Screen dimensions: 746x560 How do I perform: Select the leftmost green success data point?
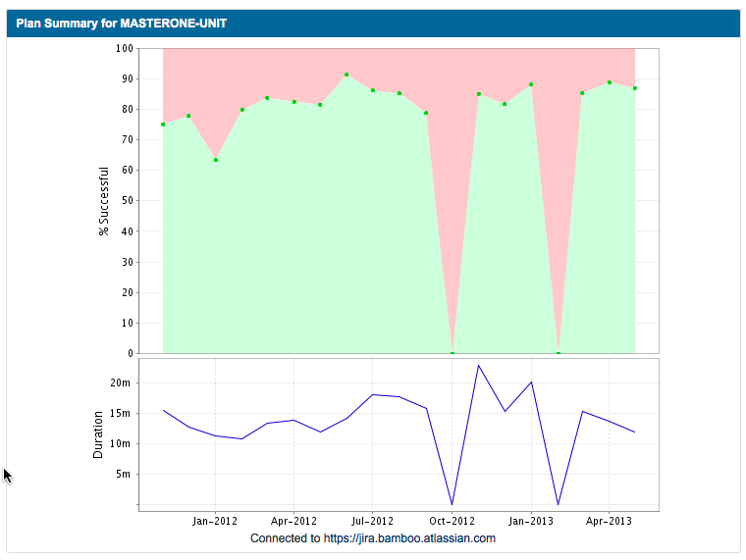coord(163,125)
